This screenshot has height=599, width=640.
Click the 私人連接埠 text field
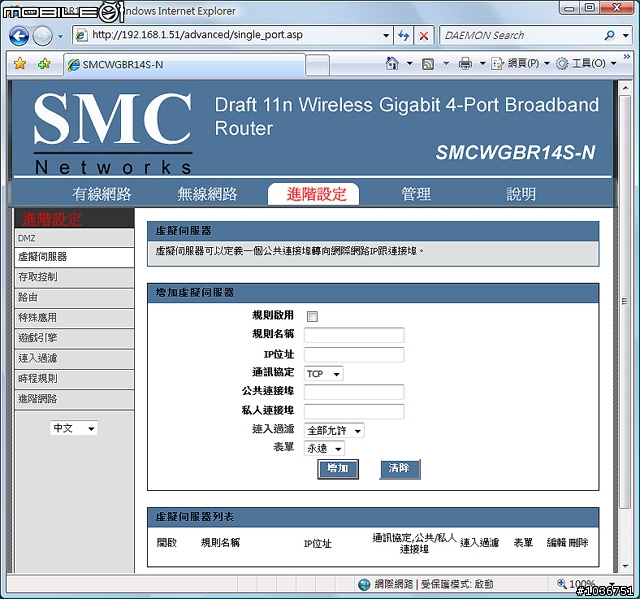[x=354, y=411]
